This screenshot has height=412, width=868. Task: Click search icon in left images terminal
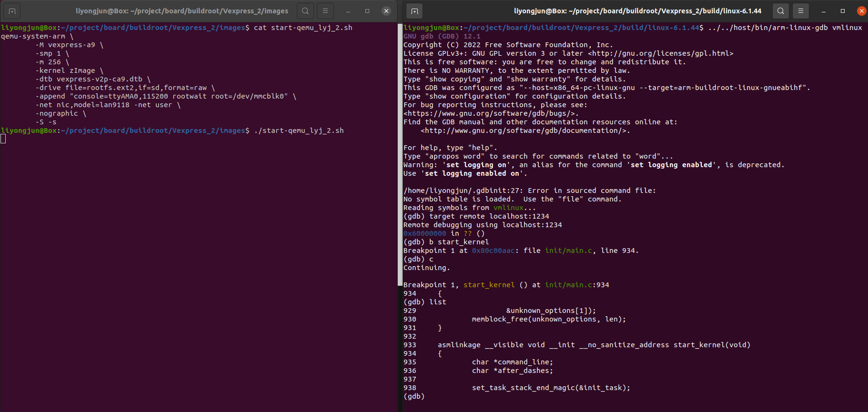coord(305,11)
